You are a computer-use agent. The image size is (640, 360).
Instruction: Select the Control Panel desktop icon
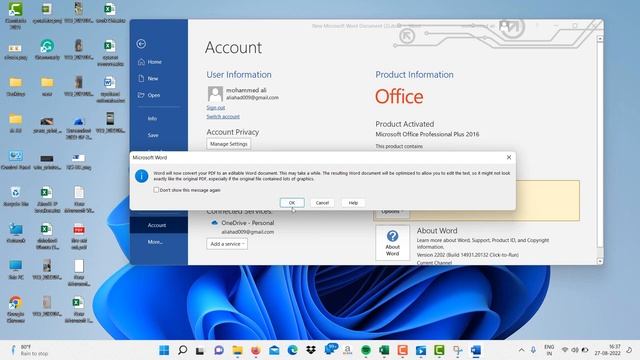(x=16, y=160)
